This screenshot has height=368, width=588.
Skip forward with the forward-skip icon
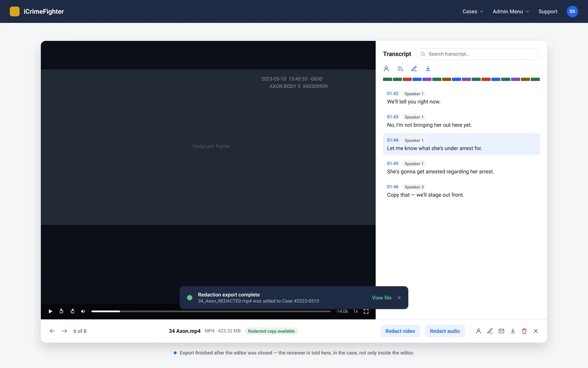pyautogui.click(x=72, y=312)
